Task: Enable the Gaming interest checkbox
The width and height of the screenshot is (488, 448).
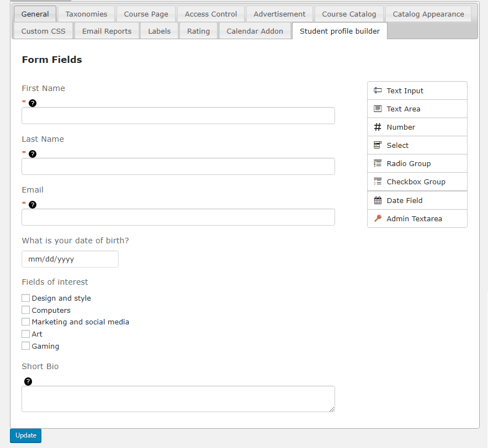Action: [26, 346]
